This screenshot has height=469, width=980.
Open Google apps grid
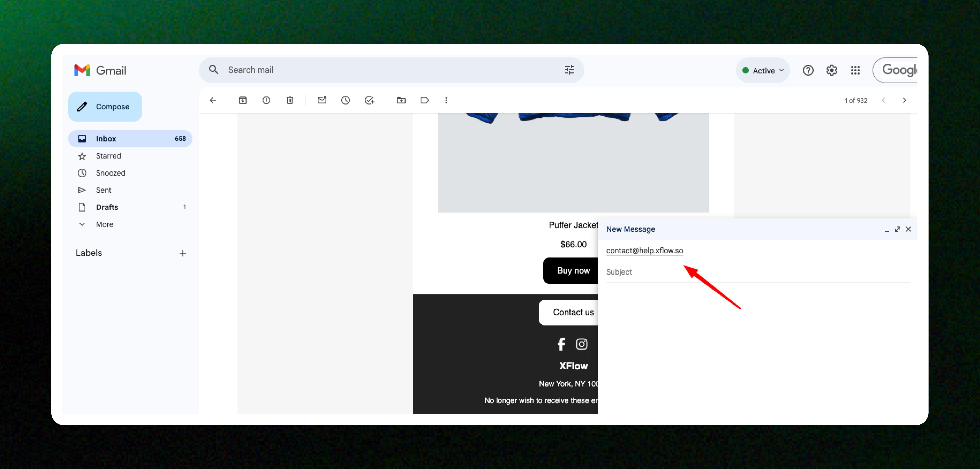(855, 70)
